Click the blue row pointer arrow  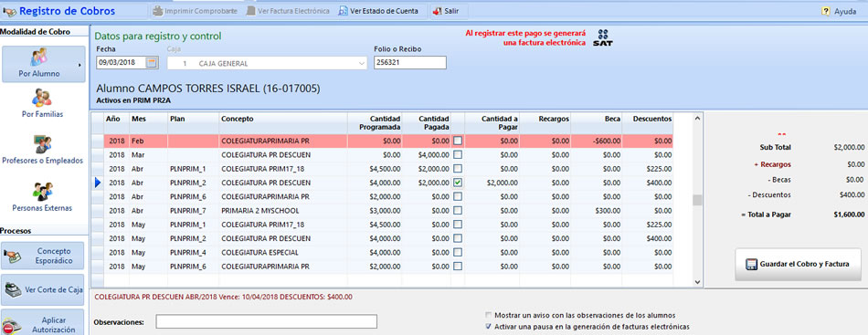[x=98, y=183]
